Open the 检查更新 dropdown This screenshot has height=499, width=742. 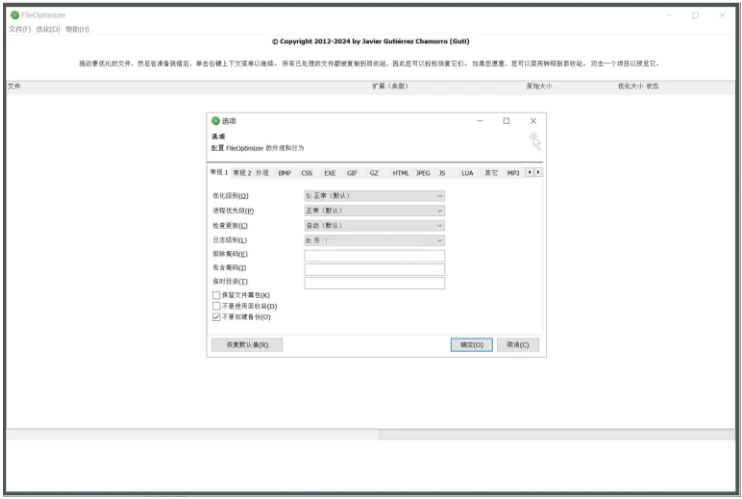374,226
